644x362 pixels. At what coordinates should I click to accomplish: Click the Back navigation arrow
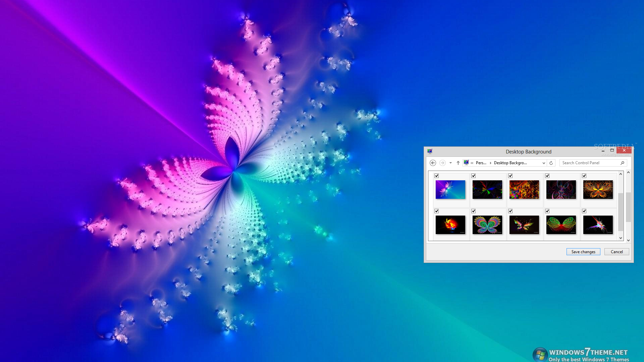(433, 163)
